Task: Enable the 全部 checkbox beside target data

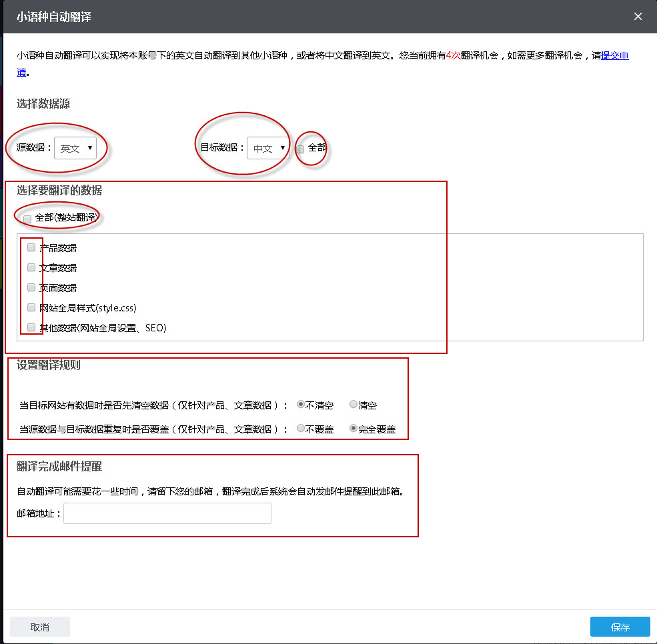Action: 299,149
